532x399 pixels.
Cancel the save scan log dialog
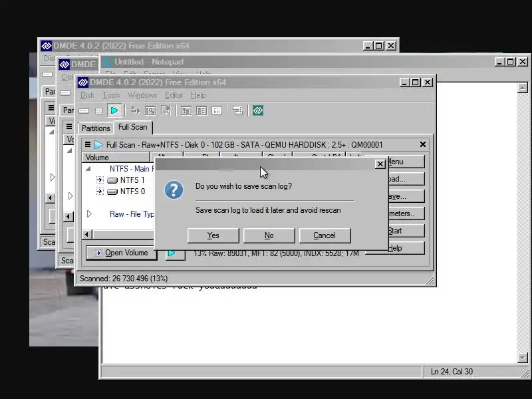click(x=325, y=235)
